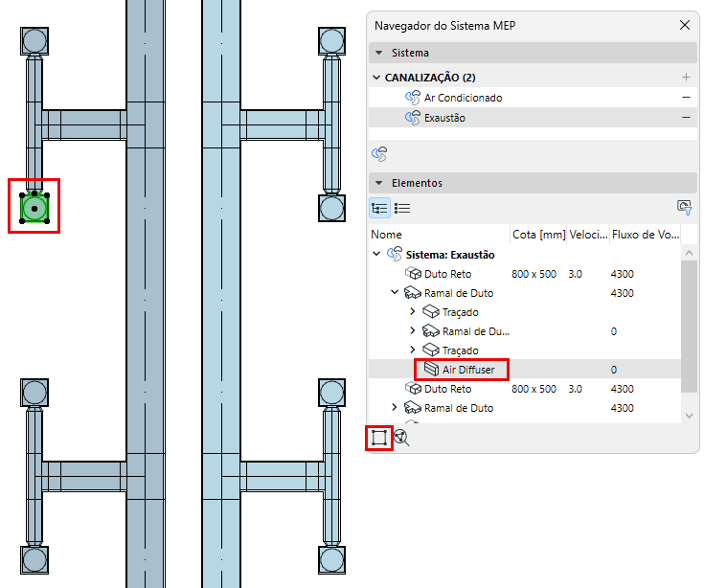Select the second Duto Reto row
This screenshot has width=704, height=588.
525,389
